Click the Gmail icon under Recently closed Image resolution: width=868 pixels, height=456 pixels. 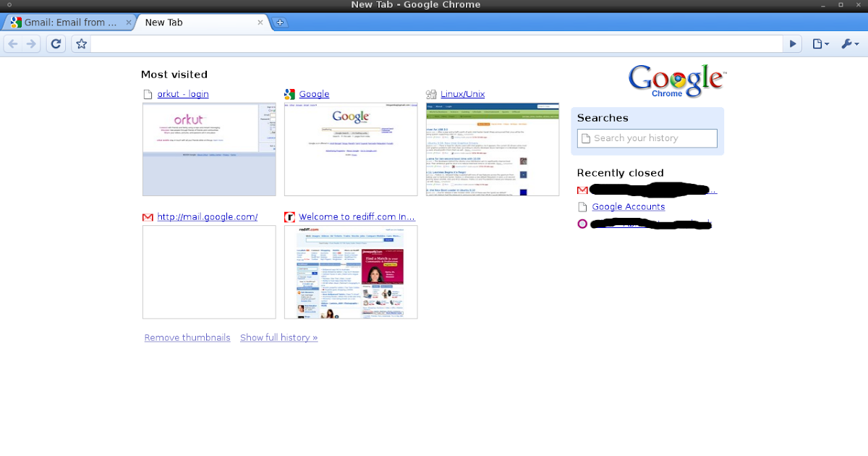(582, 190)
